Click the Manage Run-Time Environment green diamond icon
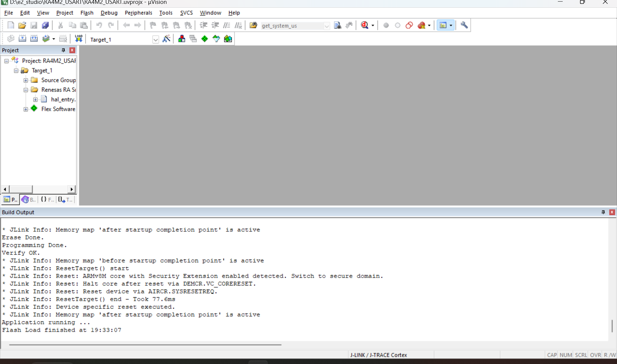This screenshot has width=617, height=364. click(x=205, y=39)
